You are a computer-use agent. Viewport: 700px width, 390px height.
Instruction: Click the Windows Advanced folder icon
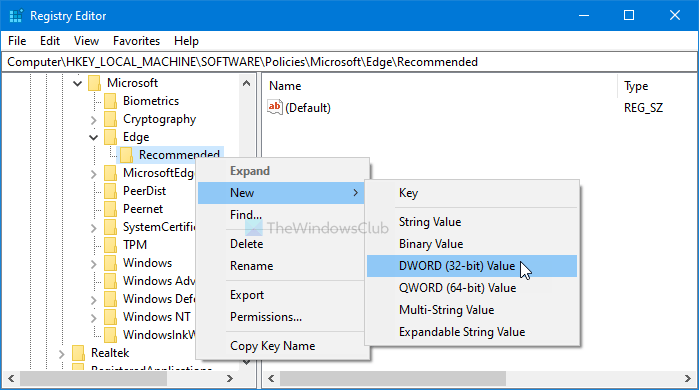pyautogui.click(x=110, y=281)
